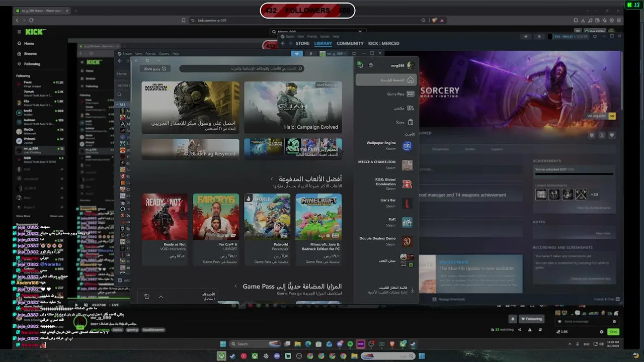Screen dimensions: 644x362
Task: Switch to STORE tab in Steam
Action: [x=302, y=44]
